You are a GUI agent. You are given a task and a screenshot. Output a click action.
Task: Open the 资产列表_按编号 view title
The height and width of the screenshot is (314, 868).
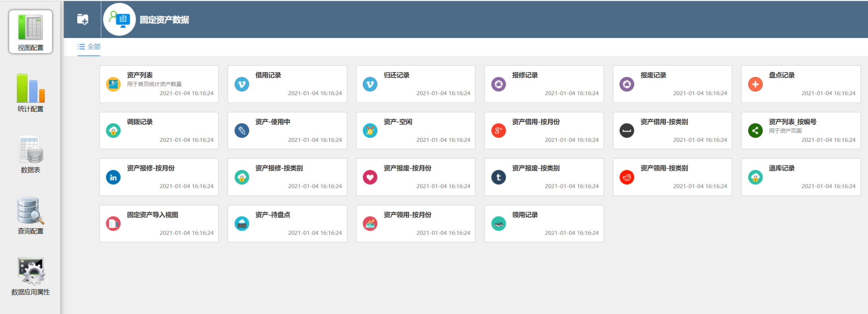(792, 122)
